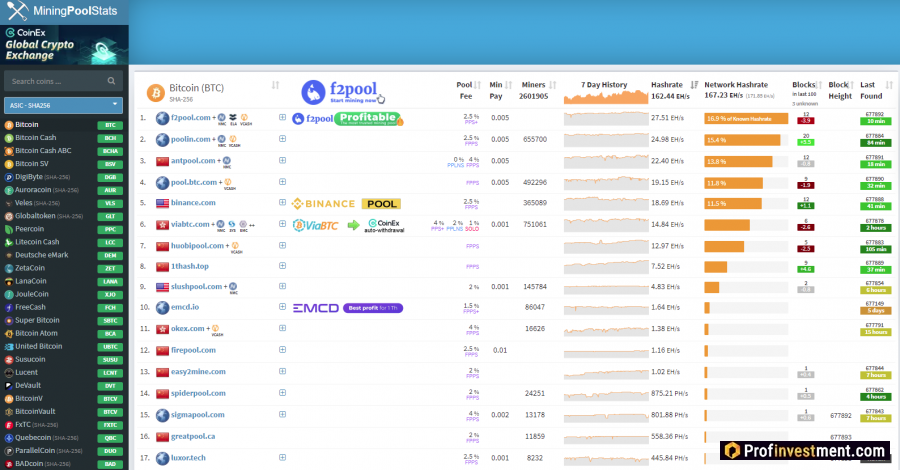Expand details for binance.com row
This screenshot has width=900, height=470.
point(282,203)
